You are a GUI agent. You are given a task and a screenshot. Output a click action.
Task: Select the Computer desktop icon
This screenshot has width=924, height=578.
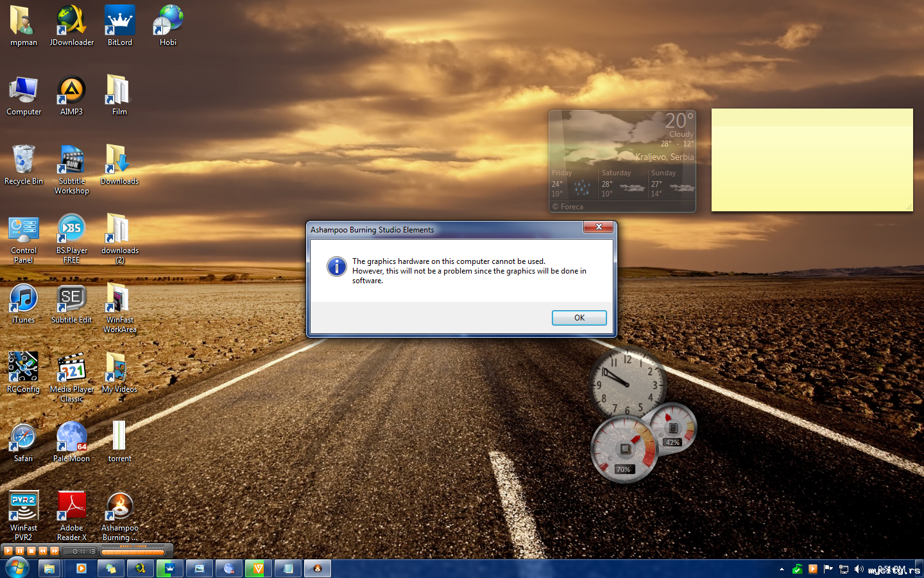coord(24,96)
